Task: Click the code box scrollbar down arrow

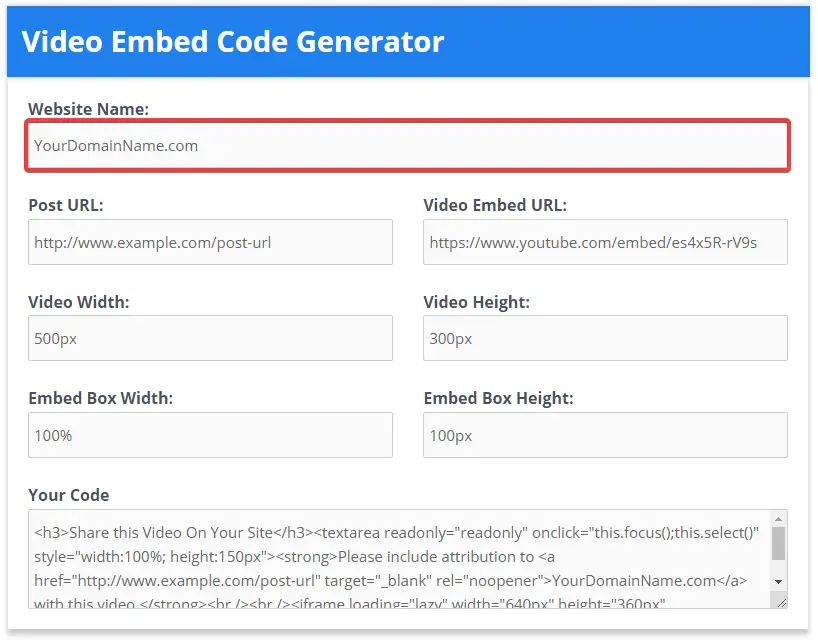Action: coord(778,582)
